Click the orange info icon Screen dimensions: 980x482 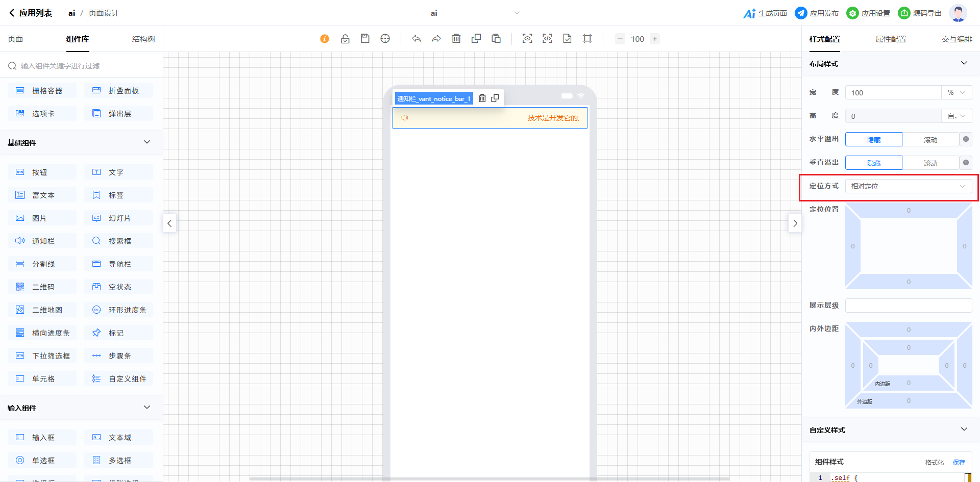(x=325, y=39)
